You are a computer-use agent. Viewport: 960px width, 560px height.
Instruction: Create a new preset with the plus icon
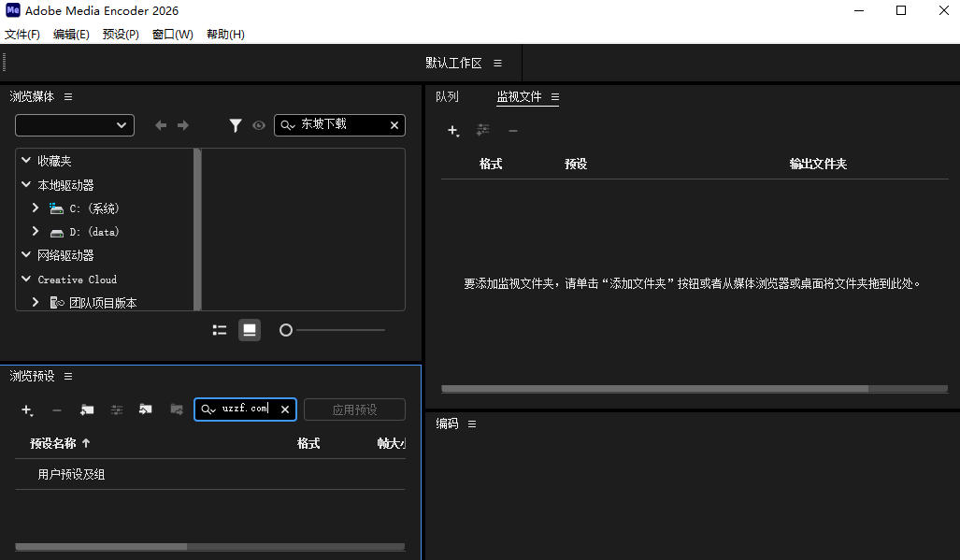(x=27, y=410)
